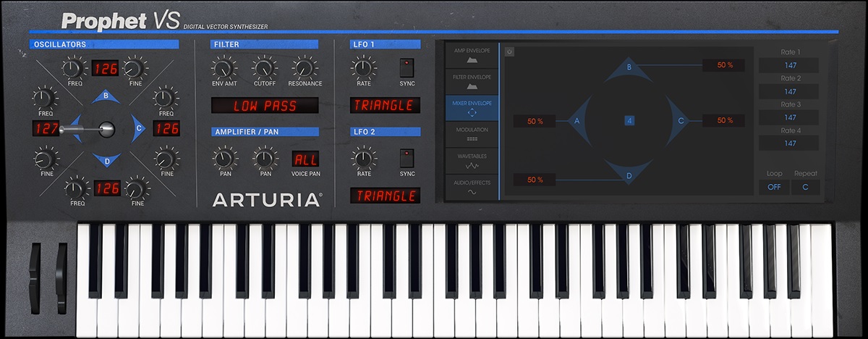This screenshot has width=868, height=339.
Task: Click the envelope power icon
Action: [x=509, y=52]
